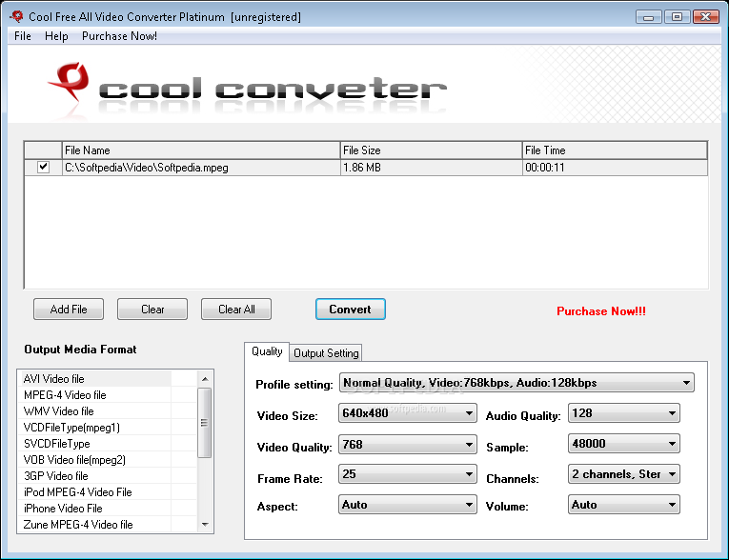Select VOB Video file(mpeg2) format
The height and width of the screenshot is (560, 729).
(108, 460)
